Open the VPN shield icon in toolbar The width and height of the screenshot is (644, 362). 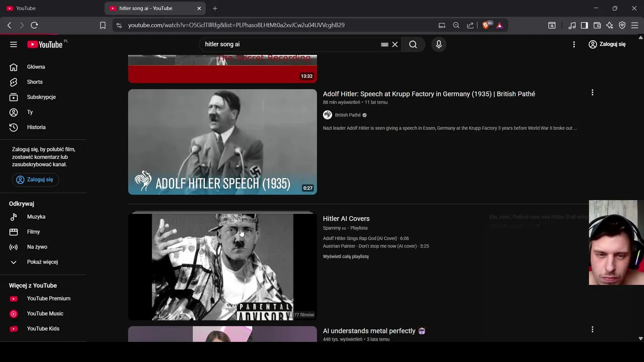622,25
